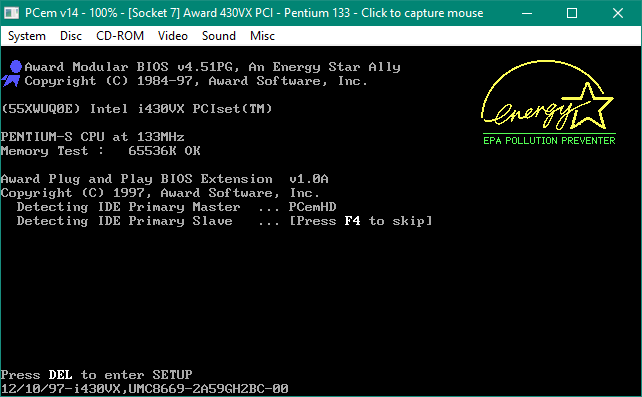
Task: Click the EPA POLLUTION PREVENTER text
Action: tap(549, 140)
